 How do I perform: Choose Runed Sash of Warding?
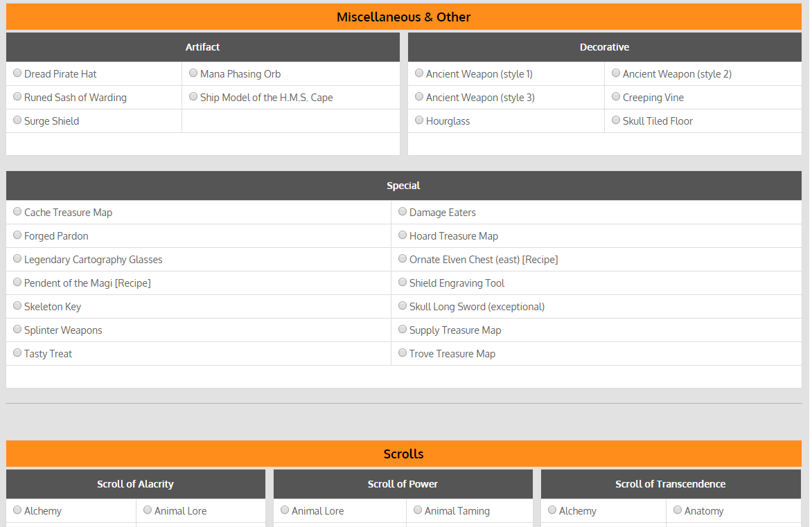pyautogui.click(x=17, y=97)
